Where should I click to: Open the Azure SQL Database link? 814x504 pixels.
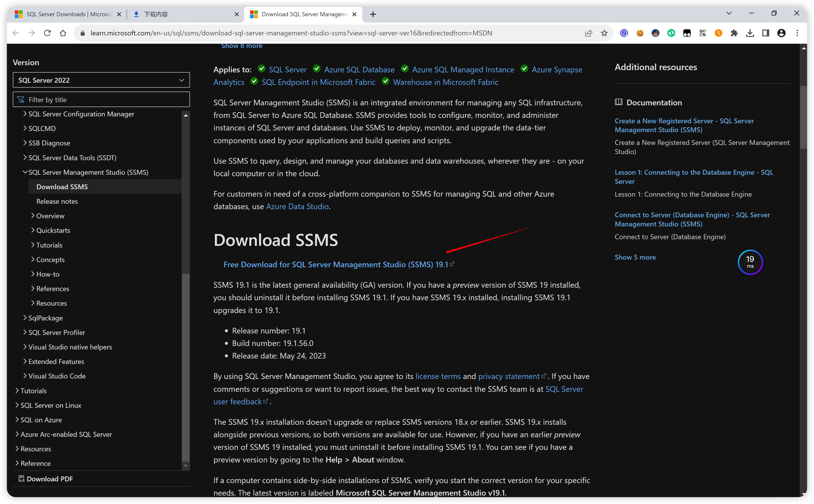click(x=359, y=70)
